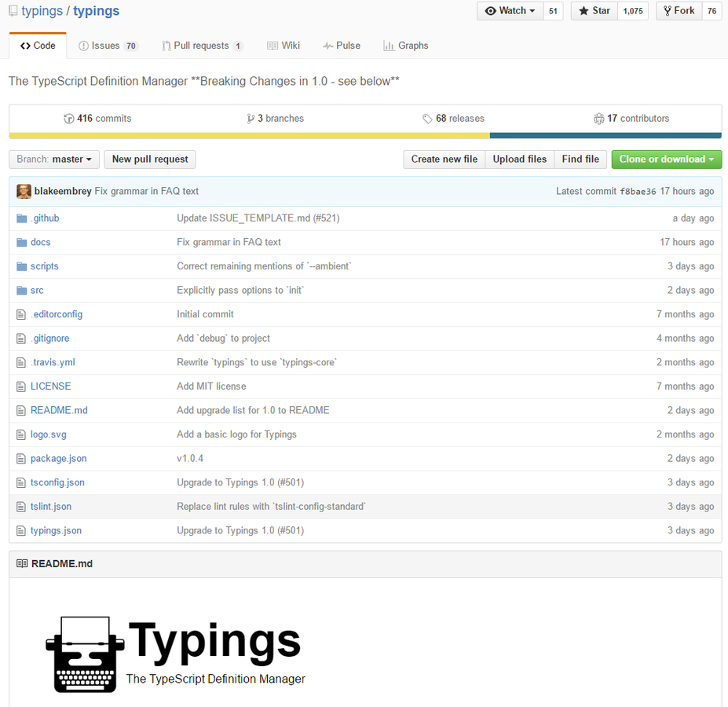Click the Typings typewriter logo

pyautogui.click(x=85, y=654)
